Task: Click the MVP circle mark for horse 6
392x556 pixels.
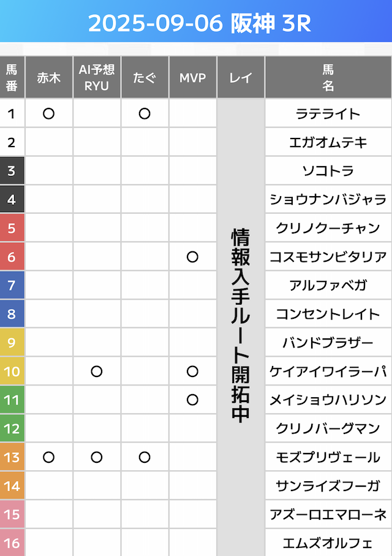Action: coord(192,257)
